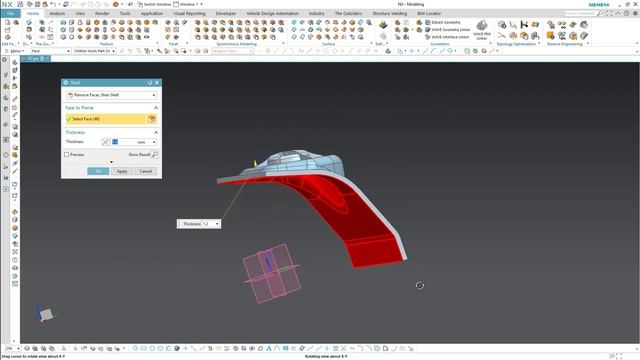This screenshot has height=360, width=640.
Task: Open the Face selection filter dropdown
Action: (51, 51)
